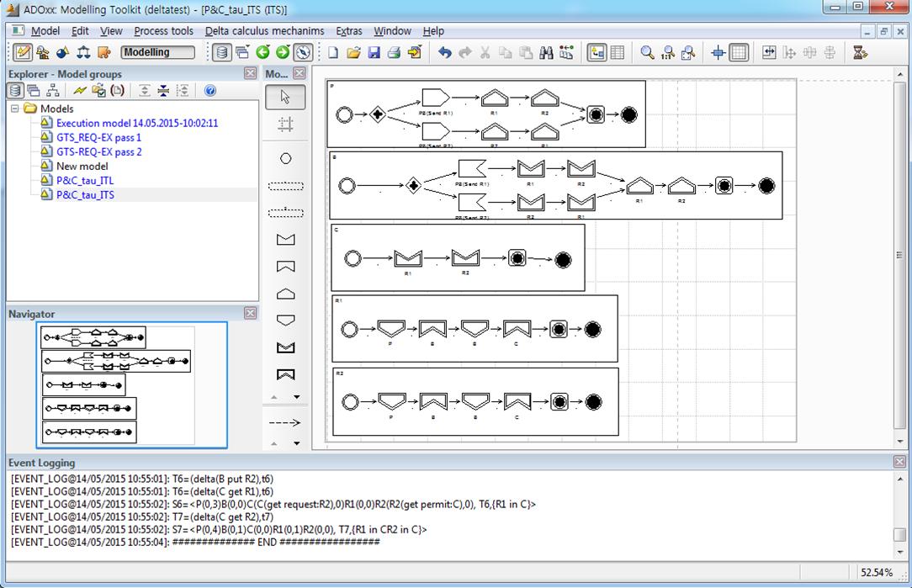The image size is (912, 588).
Task: Open the Evaluation scales icon
Action: 83,52
